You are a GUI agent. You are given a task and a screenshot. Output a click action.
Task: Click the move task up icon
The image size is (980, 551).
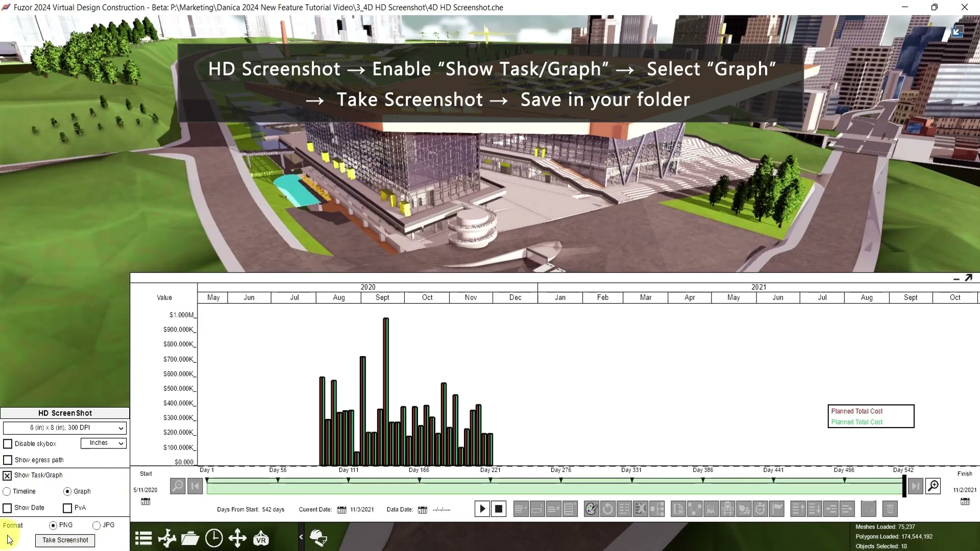click(x=798, y=509)
